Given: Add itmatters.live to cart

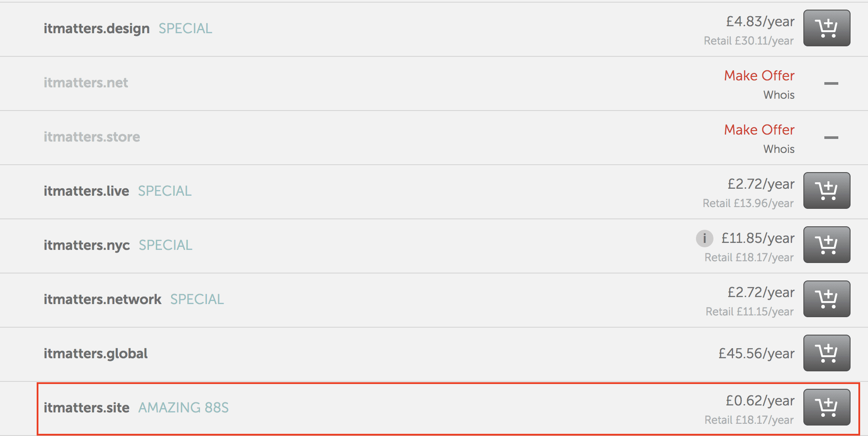Looking at the screenshot, I should 827,190.
